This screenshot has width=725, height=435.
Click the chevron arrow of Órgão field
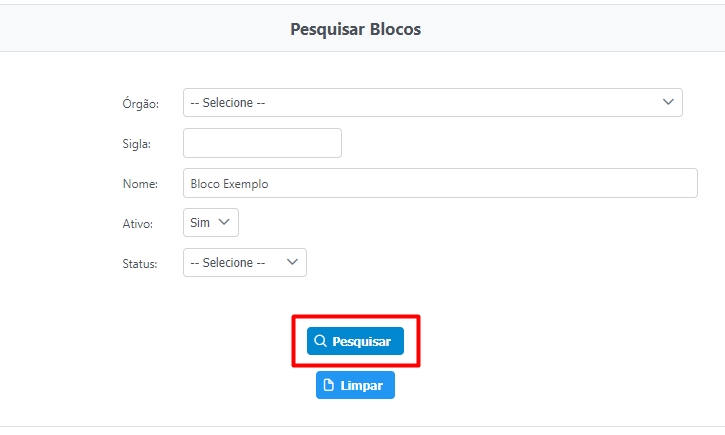click(668, 102)
